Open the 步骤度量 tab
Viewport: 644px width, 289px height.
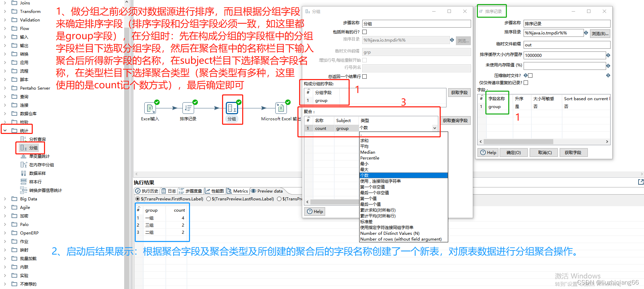(191, 191)
